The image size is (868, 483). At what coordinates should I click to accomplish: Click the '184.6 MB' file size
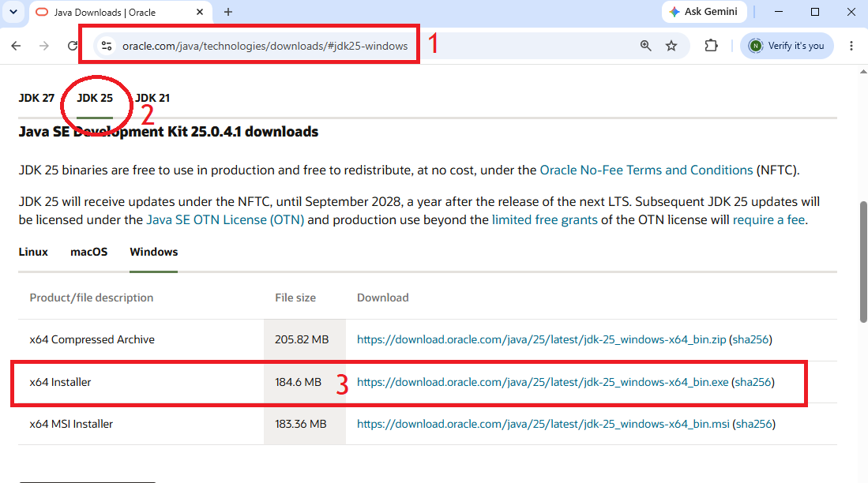tap(298, 382)
